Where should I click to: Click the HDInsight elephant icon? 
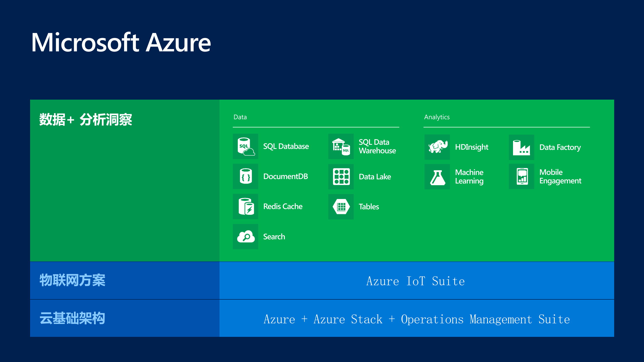click(x=437, y=147)
